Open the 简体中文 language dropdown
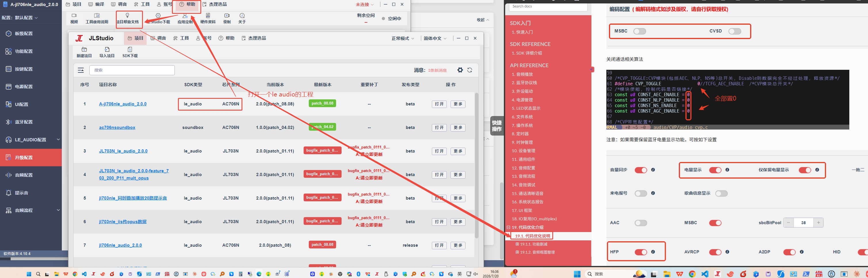The image size is (868, 278). tap(435, 38)
